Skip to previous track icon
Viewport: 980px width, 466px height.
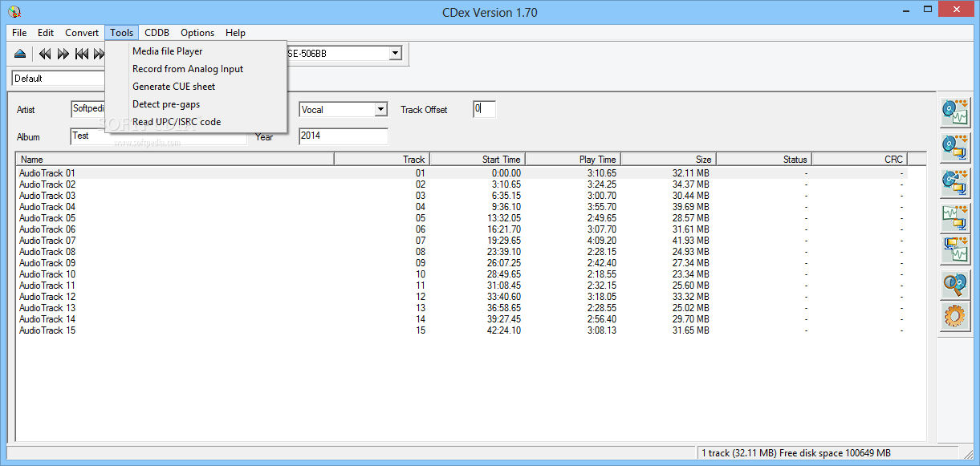pyautogui.click(x=82, y=54)
